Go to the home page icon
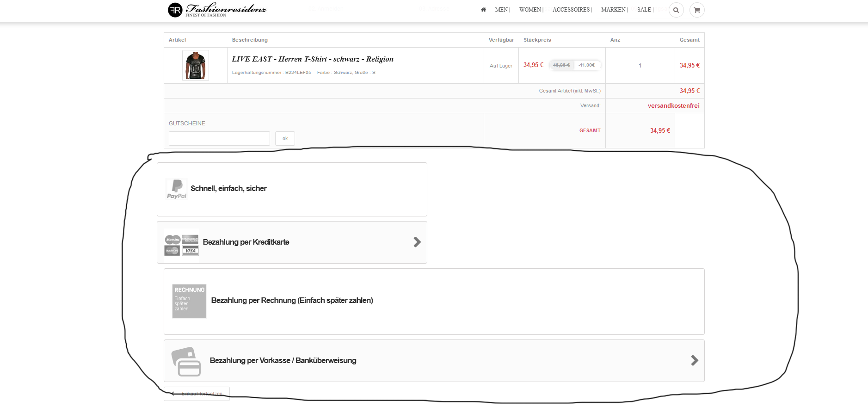 point(483,10)
